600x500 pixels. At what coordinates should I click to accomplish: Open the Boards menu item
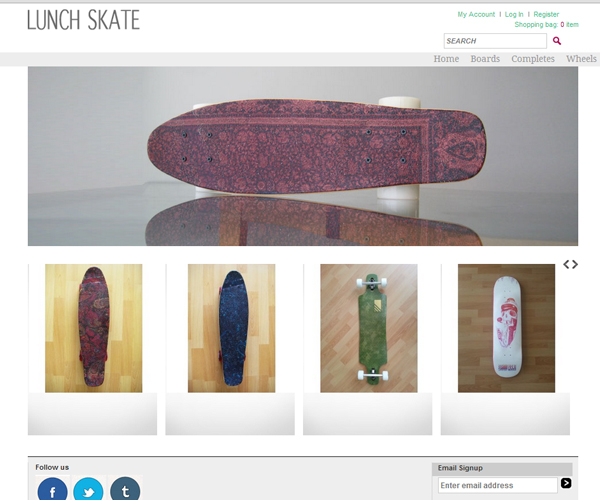485,59
